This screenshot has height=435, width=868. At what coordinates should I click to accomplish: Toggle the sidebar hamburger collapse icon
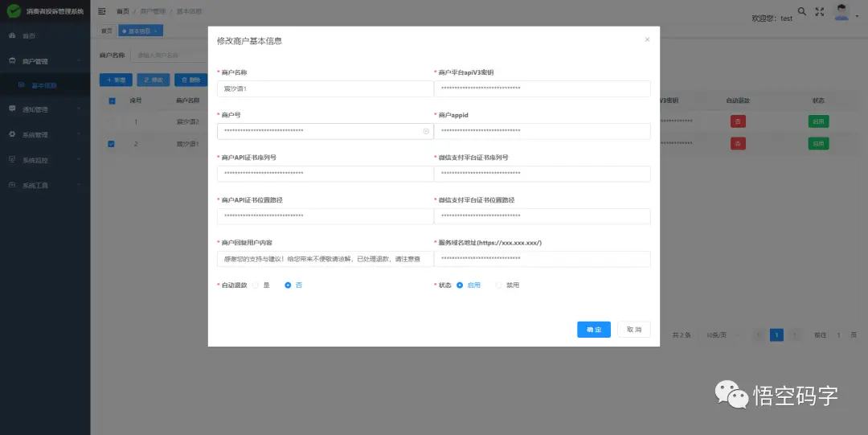pos(102,11)
